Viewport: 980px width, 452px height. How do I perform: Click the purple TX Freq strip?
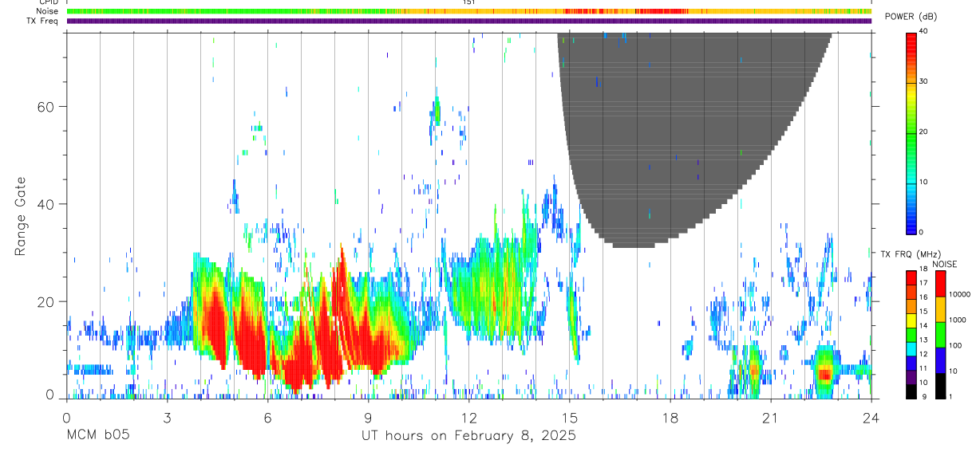click(x=469, y=21)
